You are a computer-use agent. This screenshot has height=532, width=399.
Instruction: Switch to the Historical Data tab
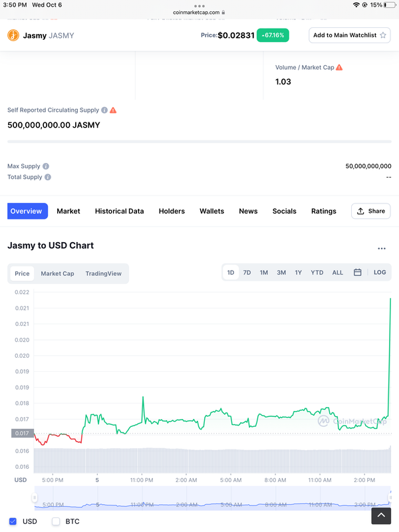tap(120, 211)
